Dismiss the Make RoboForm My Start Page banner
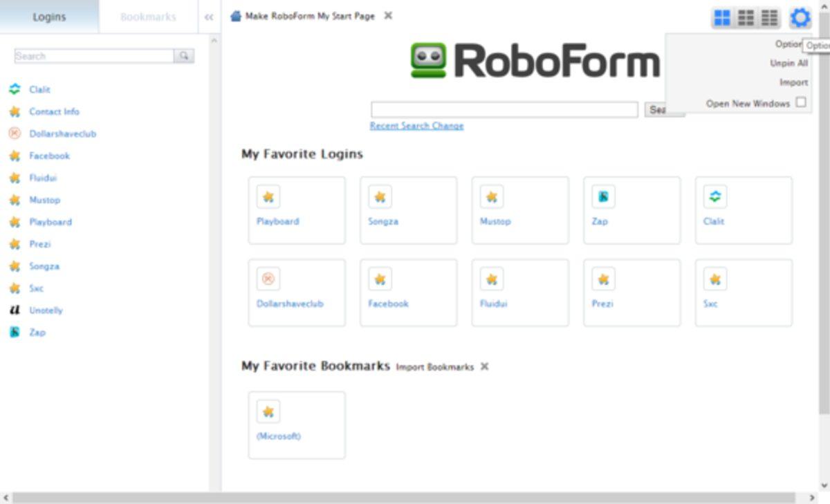The height and width of the screenshot is (504, 830). pyautogui.click(x=388, y=16)
